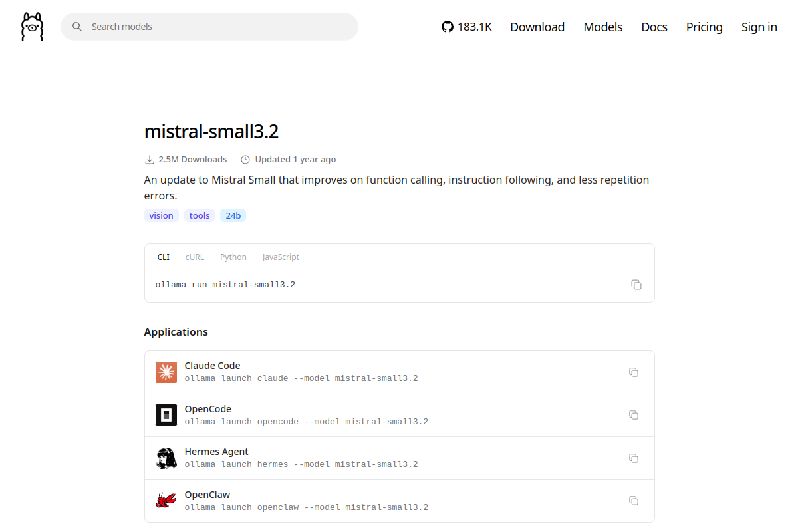Click the Hermes Agent avatar icon
Viewport: 798px width, 532px height.
point(166,458)
